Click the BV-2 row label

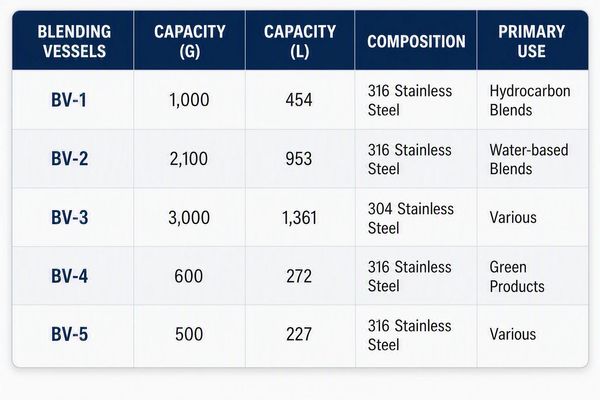click(70, 158)
